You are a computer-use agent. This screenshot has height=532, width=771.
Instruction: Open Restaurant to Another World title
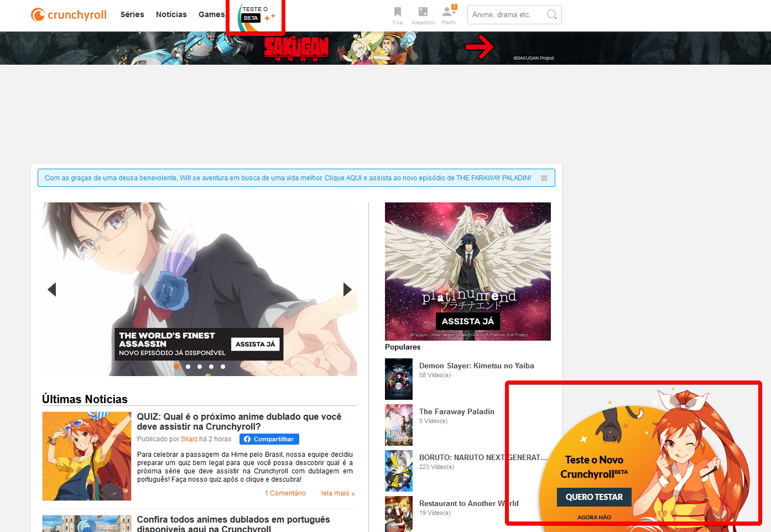469,503
